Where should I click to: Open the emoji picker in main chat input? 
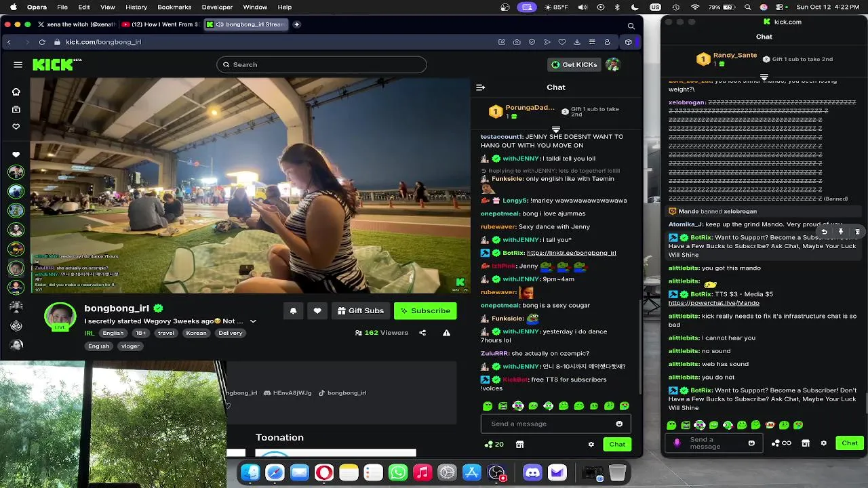coord(619,424)
